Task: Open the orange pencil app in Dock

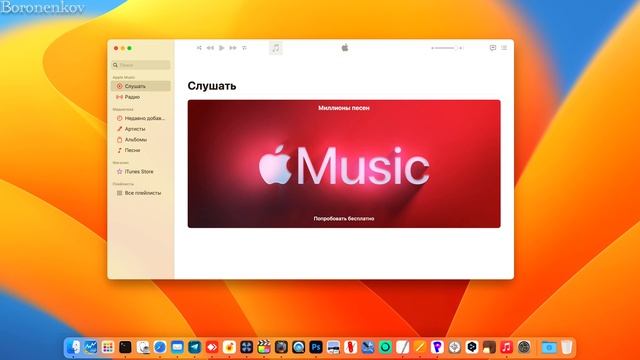Action: click(x=420, y=347)
